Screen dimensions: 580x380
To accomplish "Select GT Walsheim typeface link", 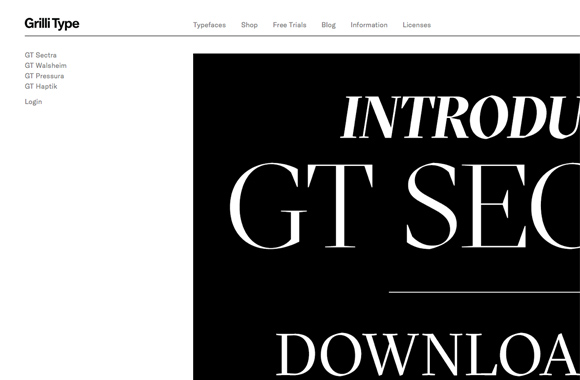I will [45, 65].
